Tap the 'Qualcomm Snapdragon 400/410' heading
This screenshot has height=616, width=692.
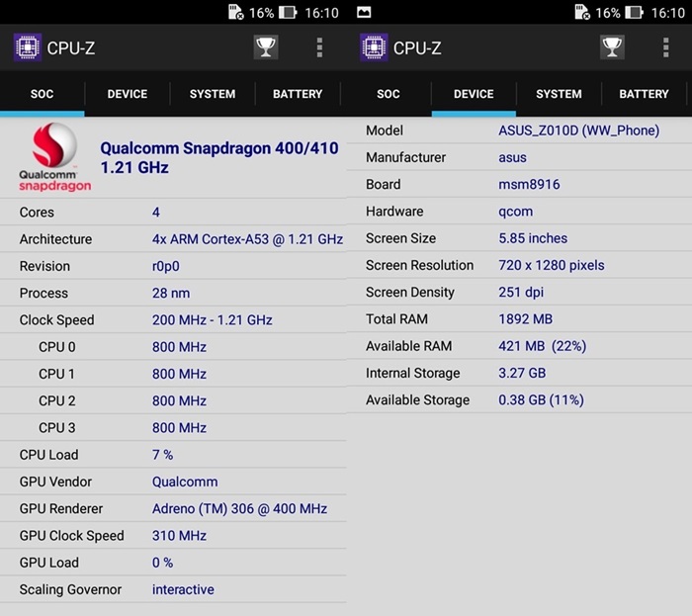click(x=219, y=148)
